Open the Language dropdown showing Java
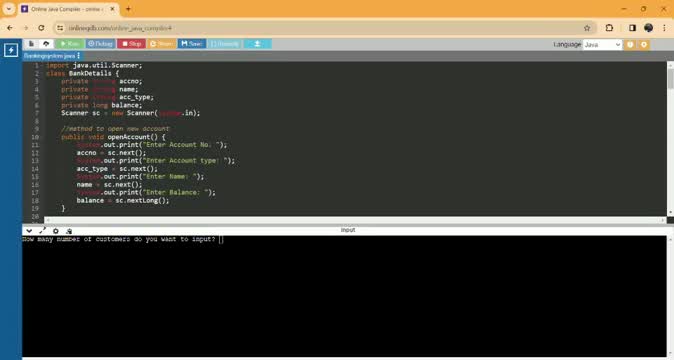The image size is (674, 360). tap(602, 45)
